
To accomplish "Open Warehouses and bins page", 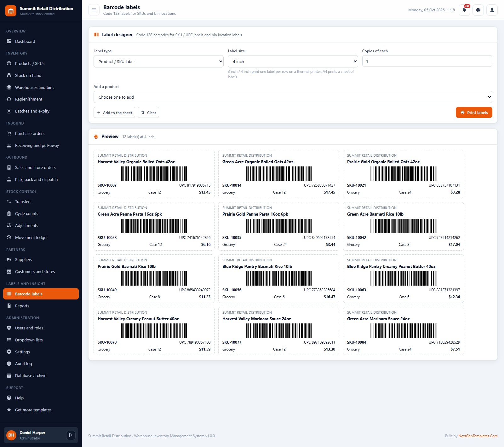I will (41, 87).
